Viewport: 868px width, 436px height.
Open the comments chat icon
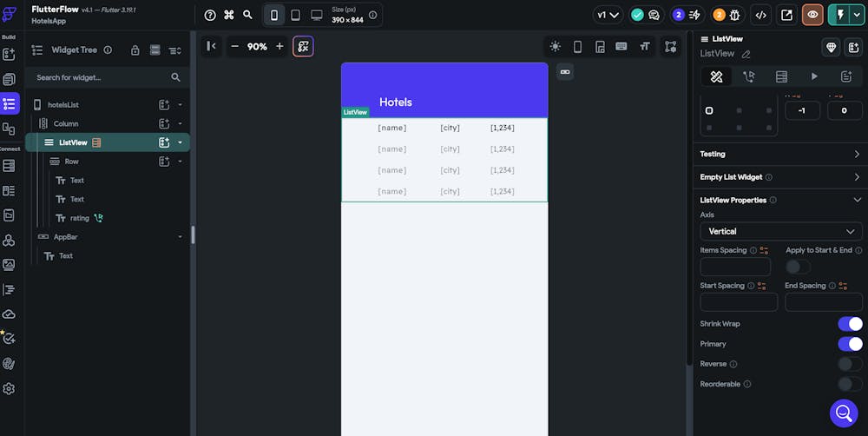[654, 15]
